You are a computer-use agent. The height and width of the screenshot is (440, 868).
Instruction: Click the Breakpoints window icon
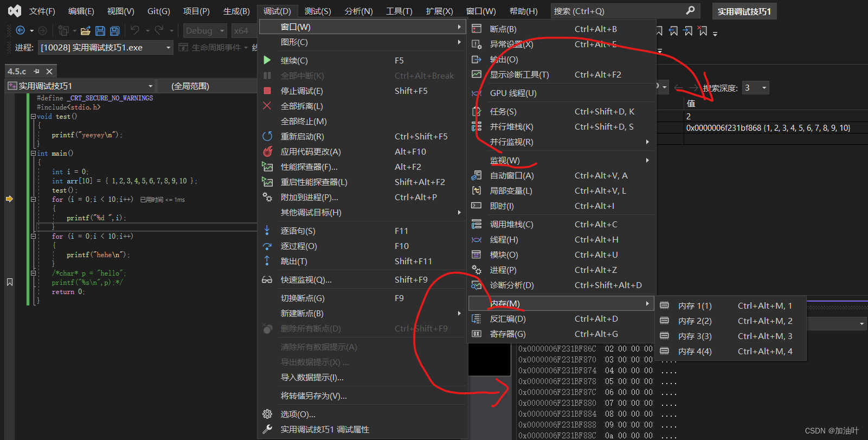[477, 29]
